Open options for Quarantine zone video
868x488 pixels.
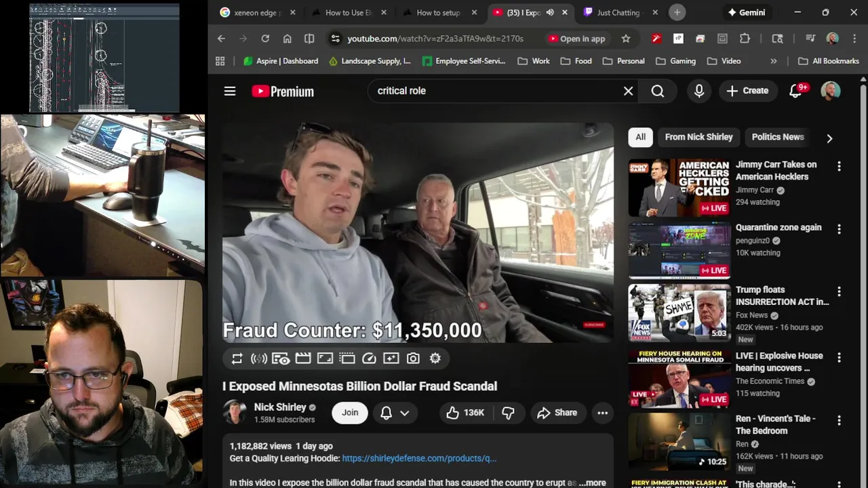(839, 230)
